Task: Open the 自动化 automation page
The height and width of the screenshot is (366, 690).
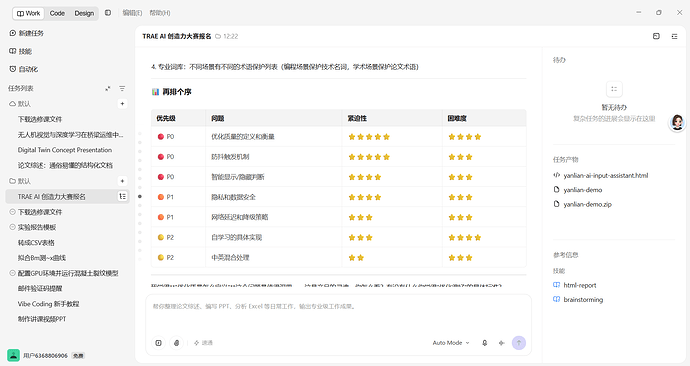Action: (x=23, y=69)
